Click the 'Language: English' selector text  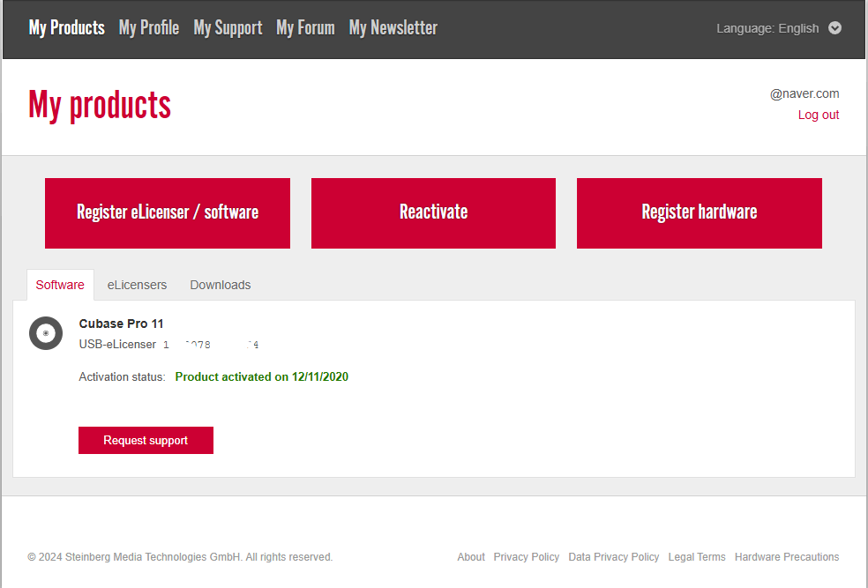click(x=767, y=28)
